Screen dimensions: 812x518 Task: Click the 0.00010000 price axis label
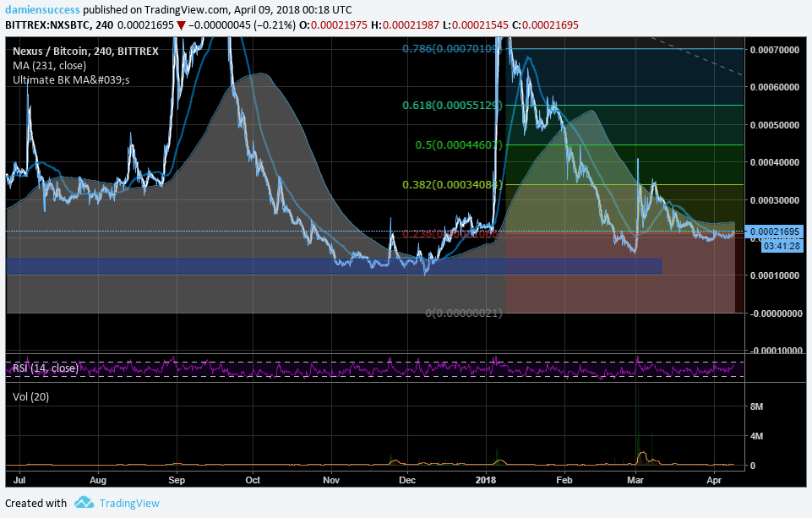[775, 275]
